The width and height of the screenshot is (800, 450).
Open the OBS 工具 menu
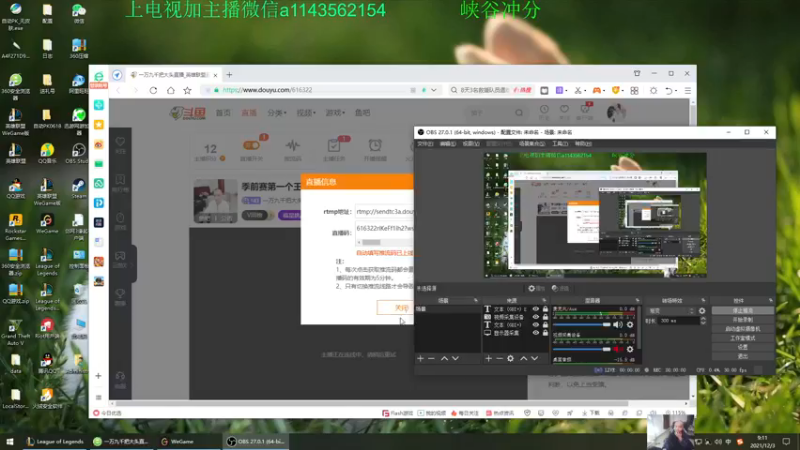560,144
